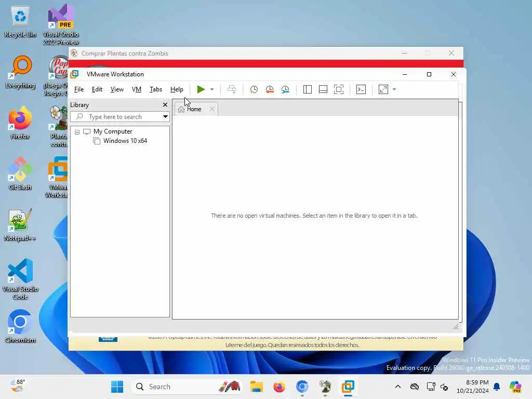Open Firefox from the taskbar
The height and width of the screenshot is (399, 532).
279,387
